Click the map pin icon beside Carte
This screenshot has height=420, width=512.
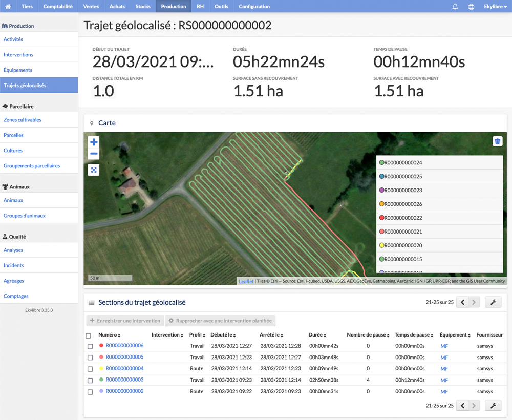pos(92,123)
